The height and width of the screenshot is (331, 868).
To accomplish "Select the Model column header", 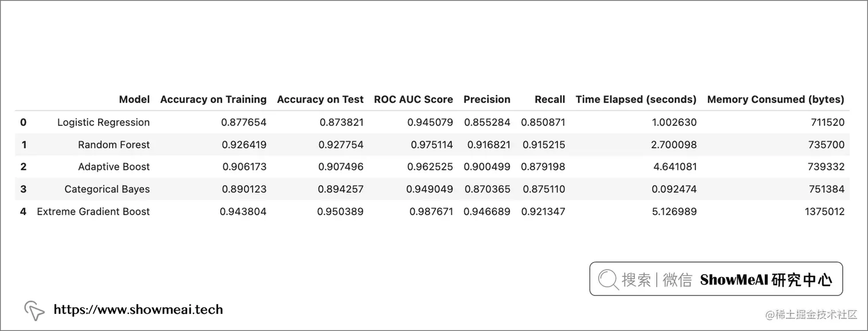I will point(134,99).
